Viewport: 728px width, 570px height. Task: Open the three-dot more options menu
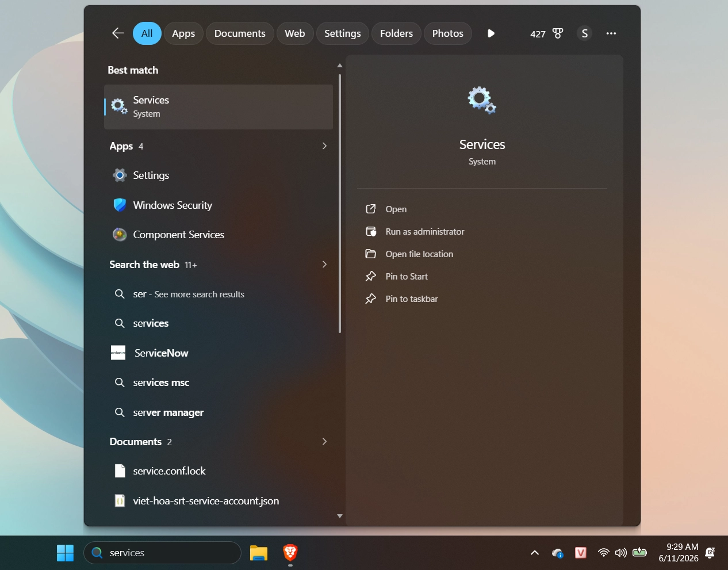coord(611,33)
